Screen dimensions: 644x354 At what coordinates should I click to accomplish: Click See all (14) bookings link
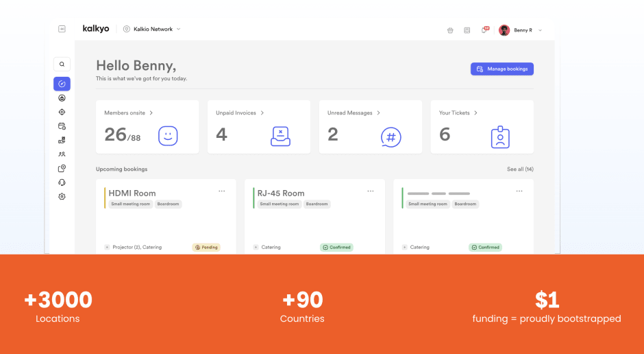pyautogui.click(x=520, y=169)
